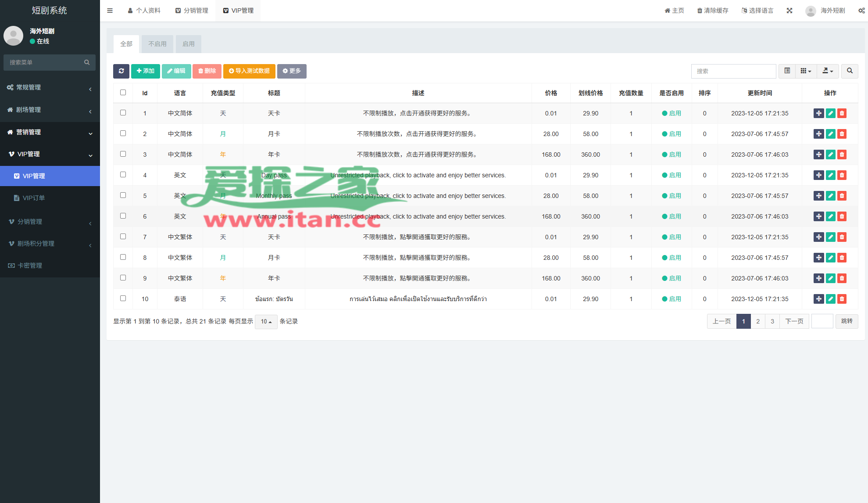The width and height of the screenshot is (868, 503).
Task: Click the 添加 add button
Action: [x=146, y=71]
